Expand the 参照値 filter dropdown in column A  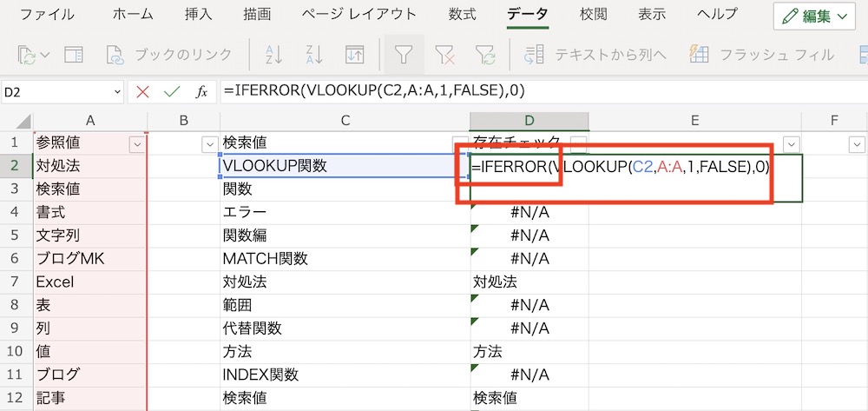pyautogui.click(x=136, y=144)
